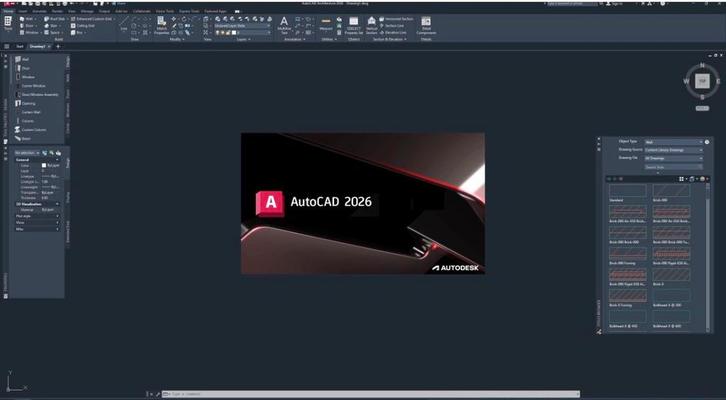Click the ViewCube TOP face
Viewport: 726px width, 400px height.
tap(702, 81)
